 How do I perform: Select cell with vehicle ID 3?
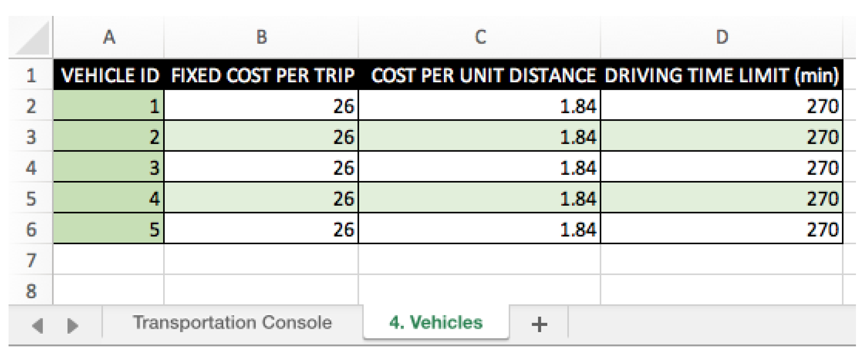click(x=109, y=167)
